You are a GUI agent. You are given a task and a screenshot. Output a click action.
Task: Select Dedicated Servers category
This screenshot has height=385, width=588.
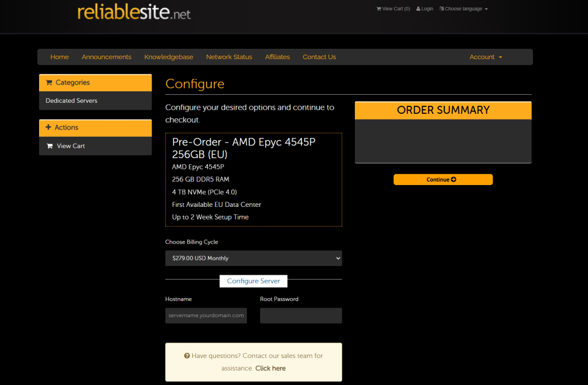pyautogui.click(x=72, y=101)
